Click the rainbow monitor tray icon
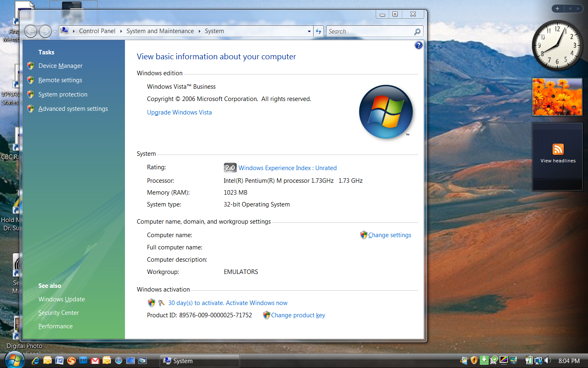The height and width of the screenshot is (368, 588). pyautogui.click(x=504, y=360)
